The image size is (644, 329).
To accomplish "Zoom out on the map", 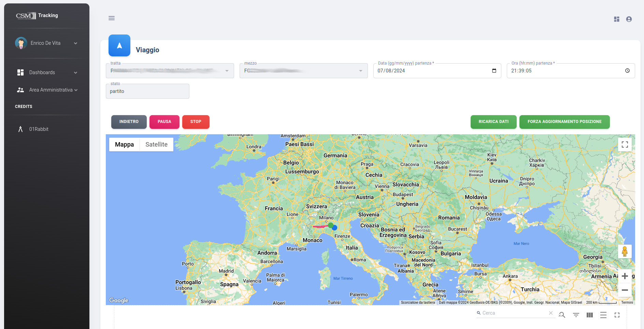I will pyautogui.click(x=625, y=290).
